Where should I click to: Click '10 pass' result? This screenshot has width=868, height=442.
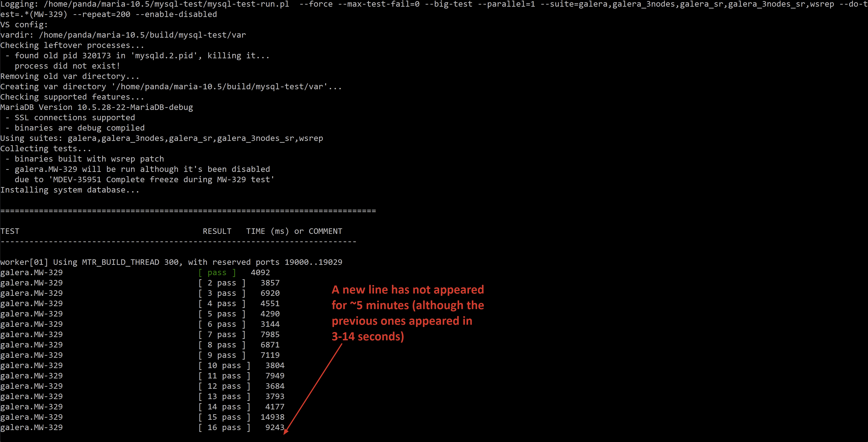(x=224, y=366)
